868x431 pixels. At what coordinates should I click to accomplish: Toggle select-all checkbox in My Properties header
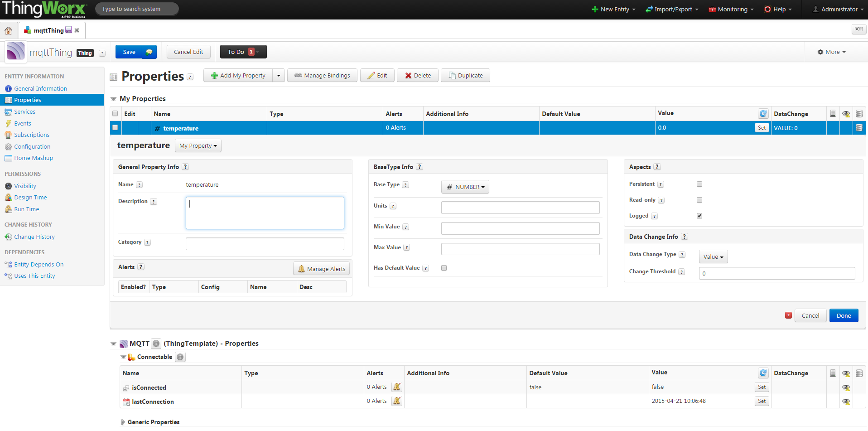[x=115, y=114]
